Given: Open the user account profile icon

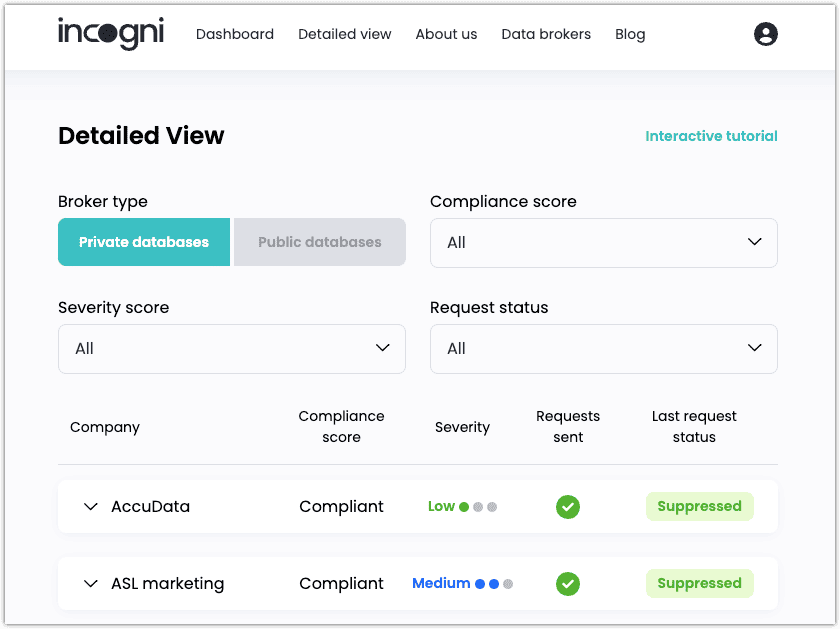Looking at the screenshot, I should click(x=766, y=34).
